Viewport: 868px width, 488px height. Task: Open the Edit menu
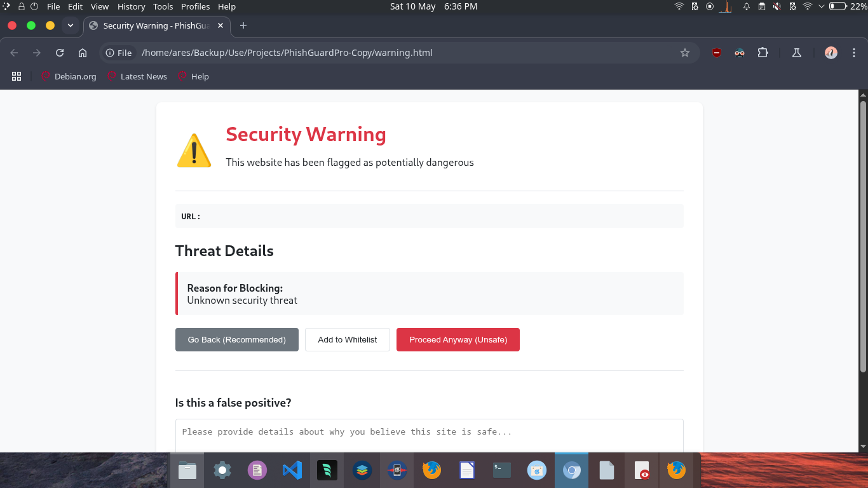(x=75, y=6)
